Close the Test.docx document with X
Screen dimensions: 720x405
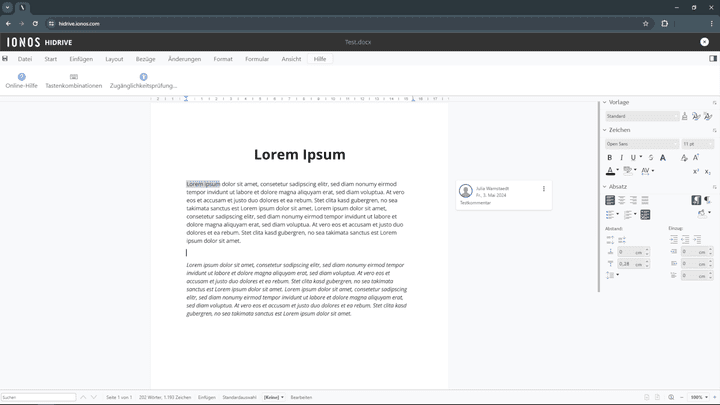click(704, 42)
